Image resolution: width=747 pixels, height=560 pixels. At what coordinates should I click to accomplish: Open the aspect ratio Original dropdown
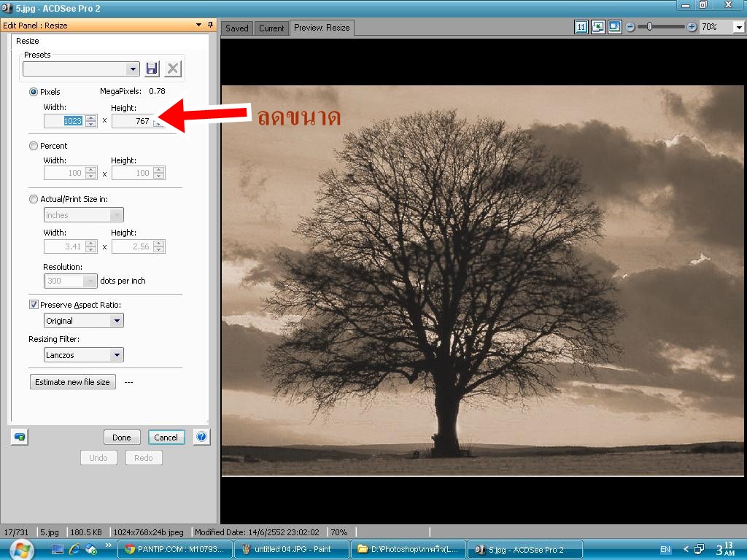[117, 321]
